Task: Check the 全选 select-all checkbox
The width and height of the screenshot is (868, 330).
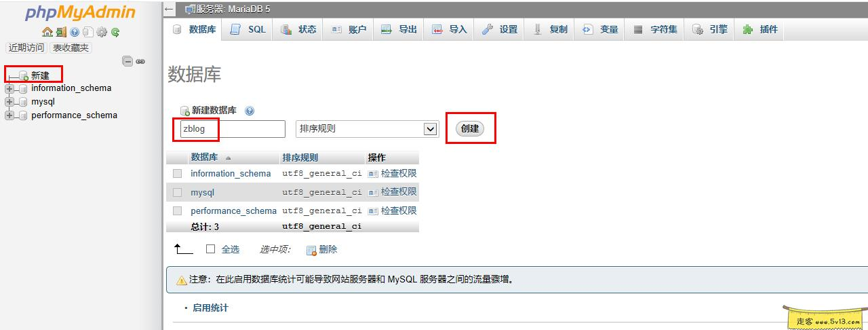Action: (x=210, y=249)
